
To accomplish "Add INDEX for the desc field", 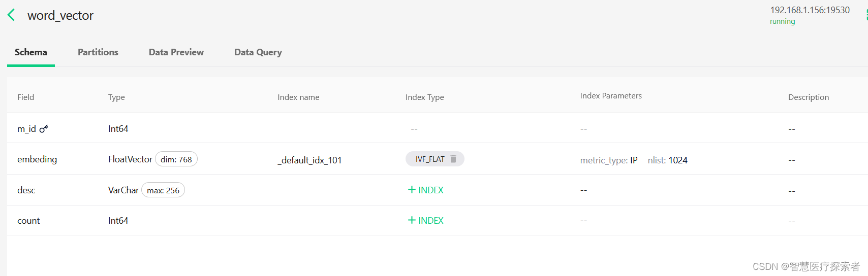I will pos(426,190).
